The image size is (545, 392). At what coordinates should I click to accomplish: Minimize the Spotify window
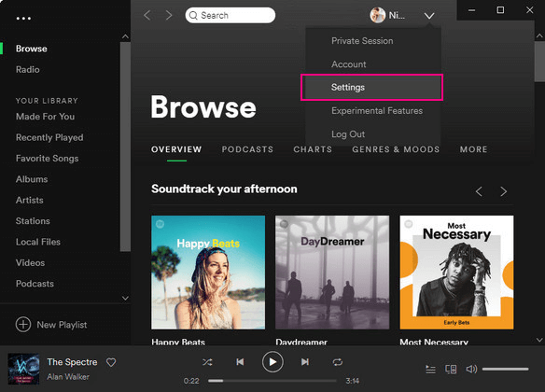click(471, 10)
